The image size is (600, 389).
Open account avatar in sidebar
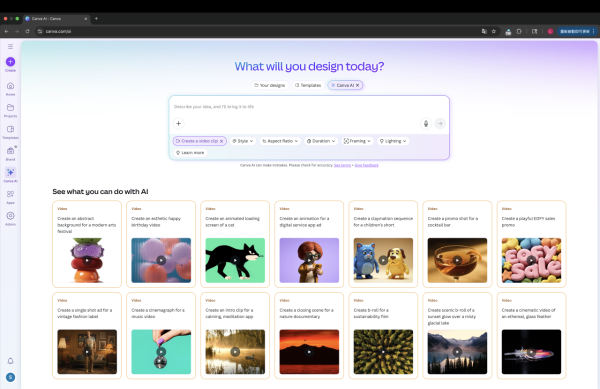coord(10,377)
